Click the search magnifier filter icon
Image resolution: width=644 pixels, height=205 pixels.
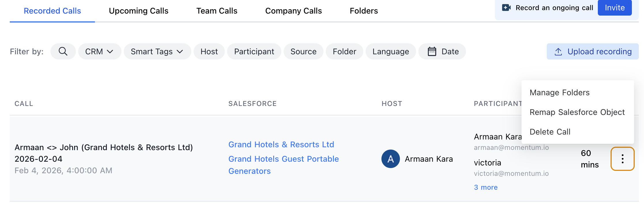(63, 51)
